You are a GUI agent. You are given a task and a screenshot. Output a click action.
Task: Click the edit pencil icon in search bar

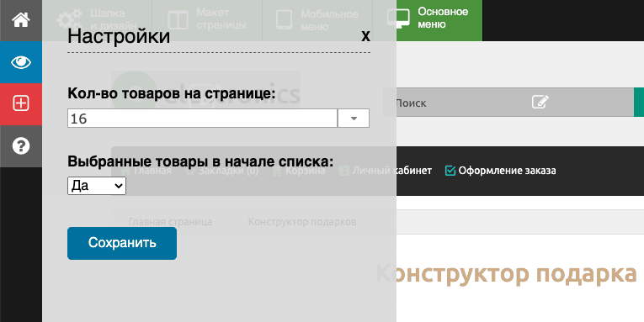540,102
